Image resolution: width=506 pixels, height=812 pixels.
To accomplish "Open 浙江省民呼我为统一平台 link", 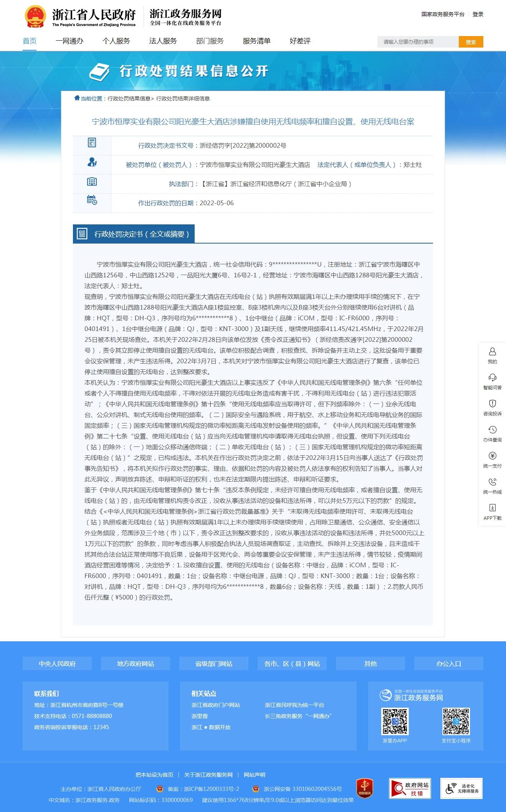I will pos(294,705).
